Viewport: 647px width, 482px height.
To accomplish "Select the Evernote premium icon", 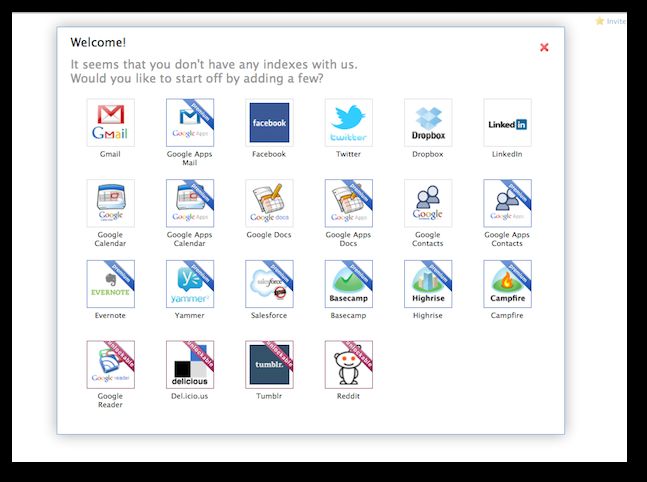I will tap(111, 284).
